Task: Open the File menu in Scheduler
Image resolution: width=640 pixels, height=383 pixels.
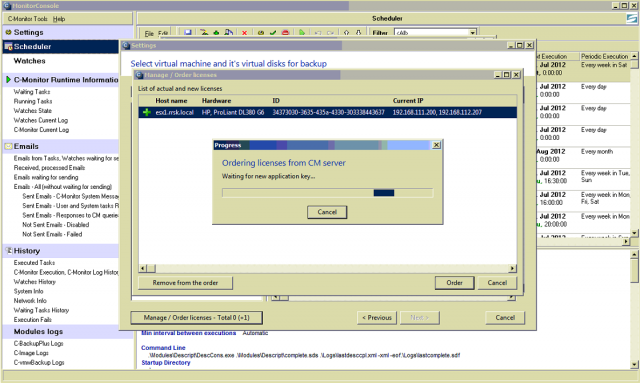Action: pos(149,33)
